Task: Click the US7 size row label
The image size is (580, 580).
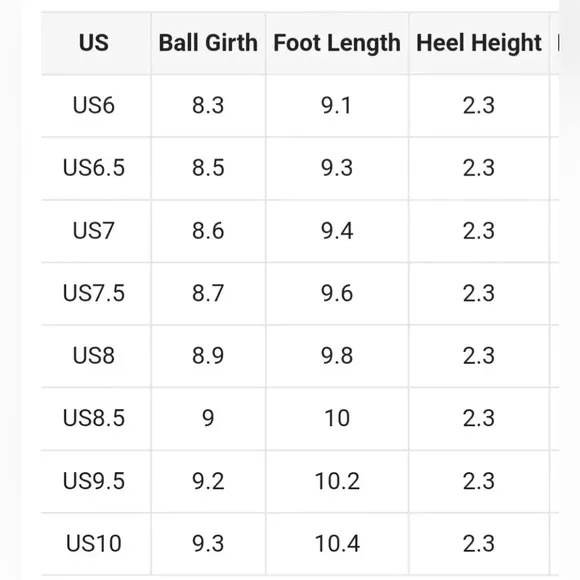Action: [94, 231]
